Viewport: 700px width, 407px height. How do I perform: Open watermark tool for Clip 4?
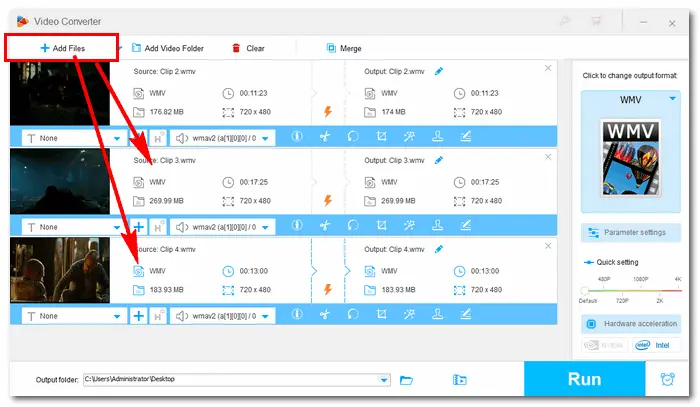click(x=438, y=314)
